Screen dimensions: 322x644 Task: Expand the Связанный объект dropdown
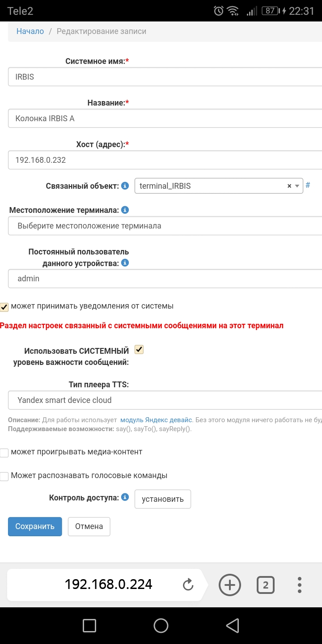coord(298,186)
